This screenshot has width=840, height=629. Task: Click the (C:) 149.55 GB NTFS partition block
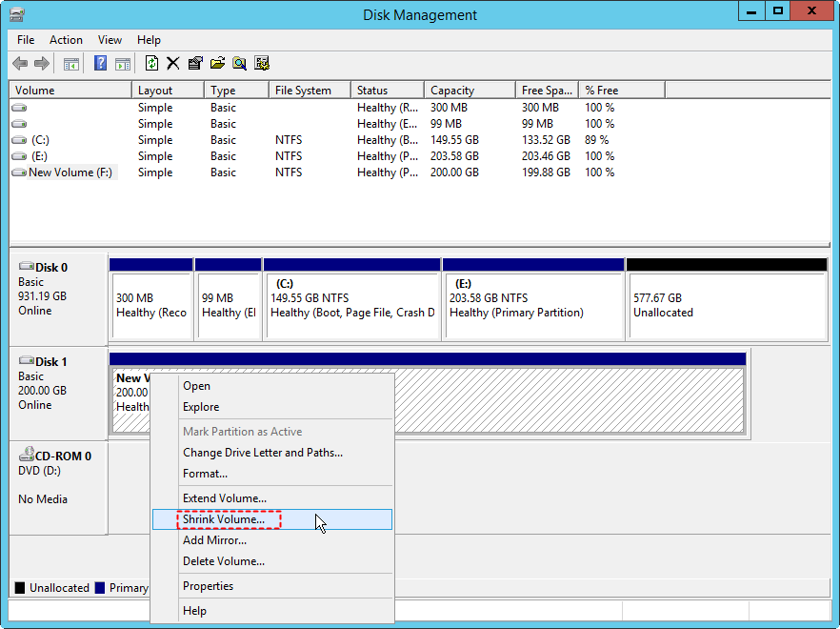pyautogui.click(x=351, y=305)
